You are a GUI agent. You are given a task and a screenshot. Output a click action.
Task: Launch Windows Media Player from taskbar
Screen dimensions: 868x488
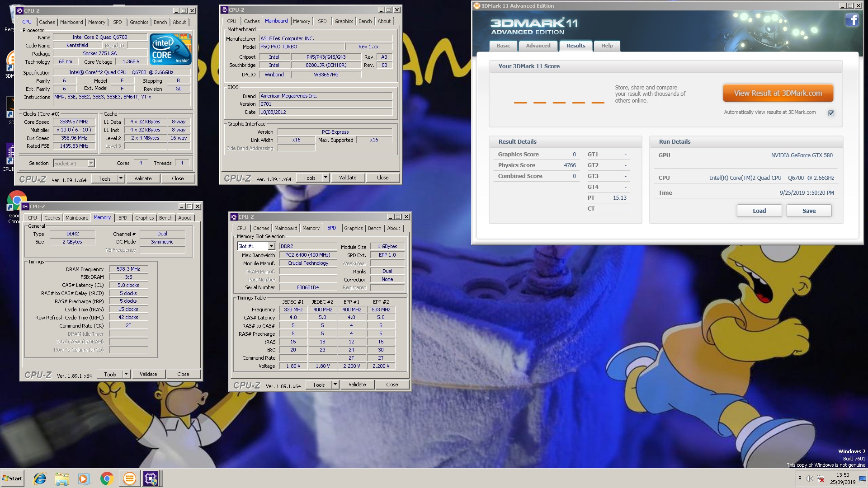click(x=84, y=479)
